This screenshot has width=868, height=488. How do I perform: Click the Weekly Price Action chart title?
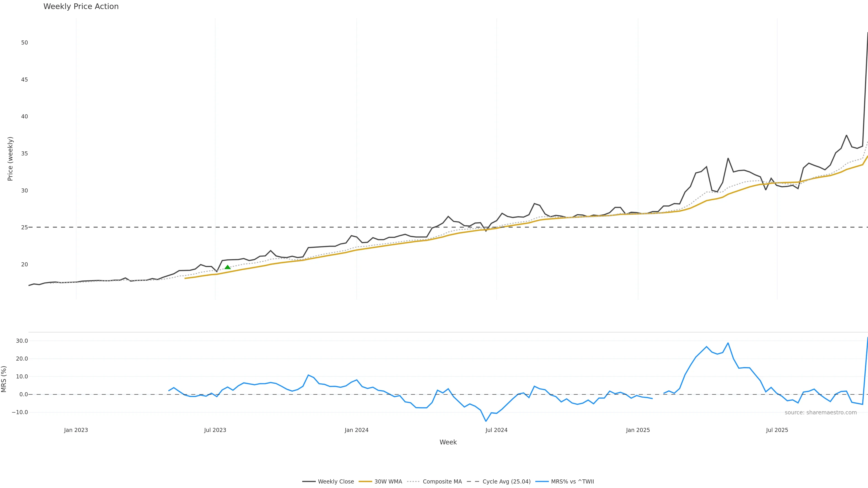(81, 6)
